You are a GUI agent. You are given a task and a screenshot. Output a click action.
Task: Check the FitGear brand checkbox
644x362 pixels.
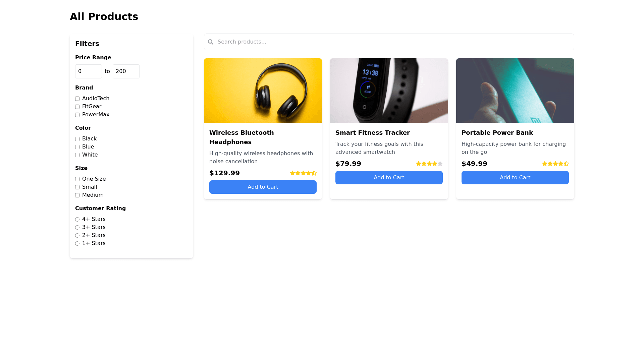click(77, 107)
